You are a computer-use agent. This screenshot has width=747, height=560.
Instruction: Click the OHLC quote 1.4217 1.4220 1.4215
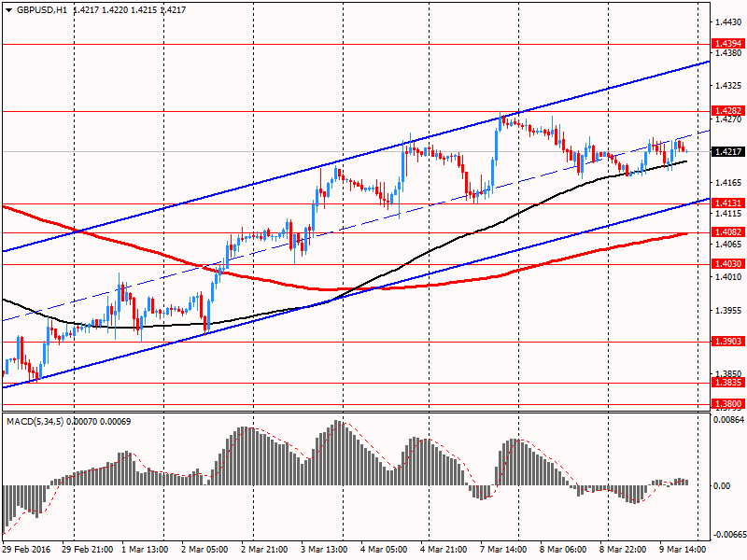(114, 10)
